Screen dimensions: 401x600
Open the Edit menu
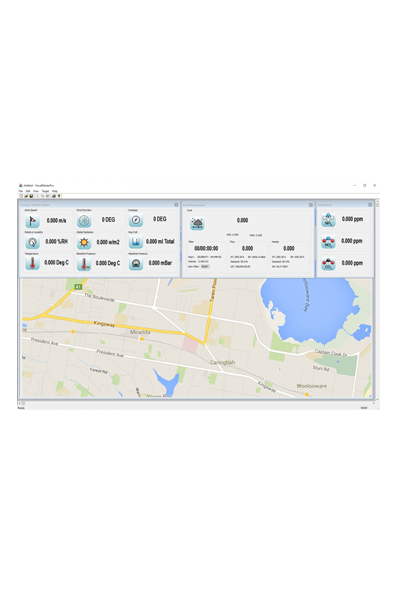28,191
